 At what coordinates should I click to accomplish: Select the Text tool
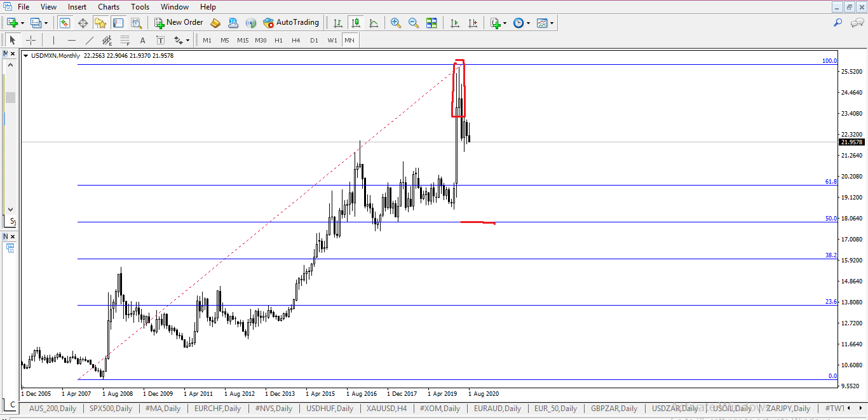point(142,40)
